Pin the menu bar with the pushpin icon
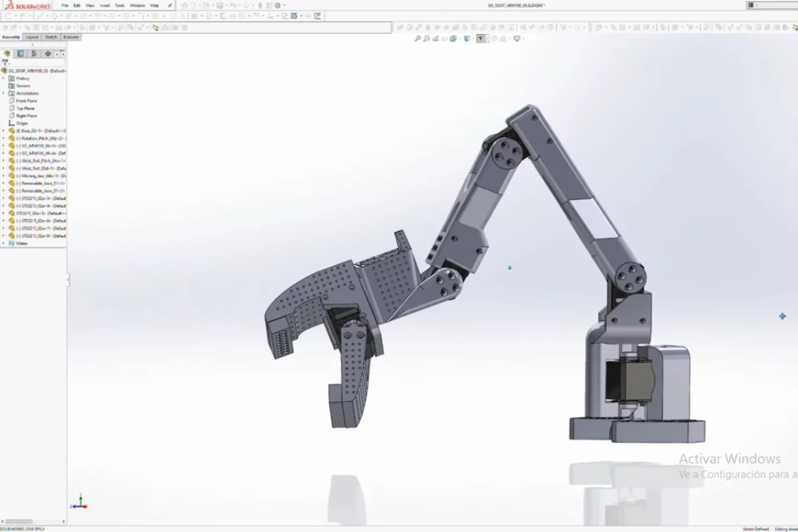Viewport: 798px width, 532px height. tap(170, 5)
